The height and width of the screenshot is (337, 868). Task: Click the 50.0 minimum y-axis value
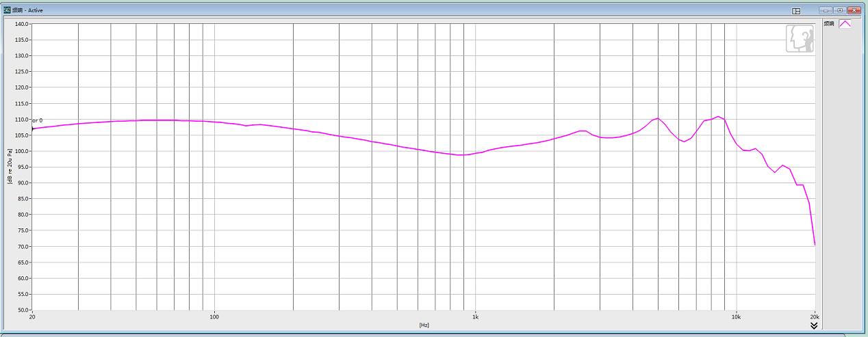21,310
